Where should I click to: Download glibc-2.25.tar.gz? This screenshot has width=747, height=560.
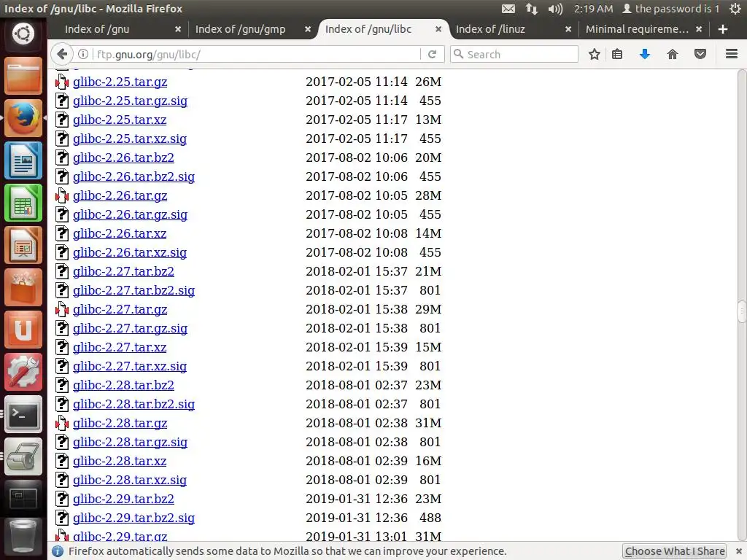click(x=120, y=82)
